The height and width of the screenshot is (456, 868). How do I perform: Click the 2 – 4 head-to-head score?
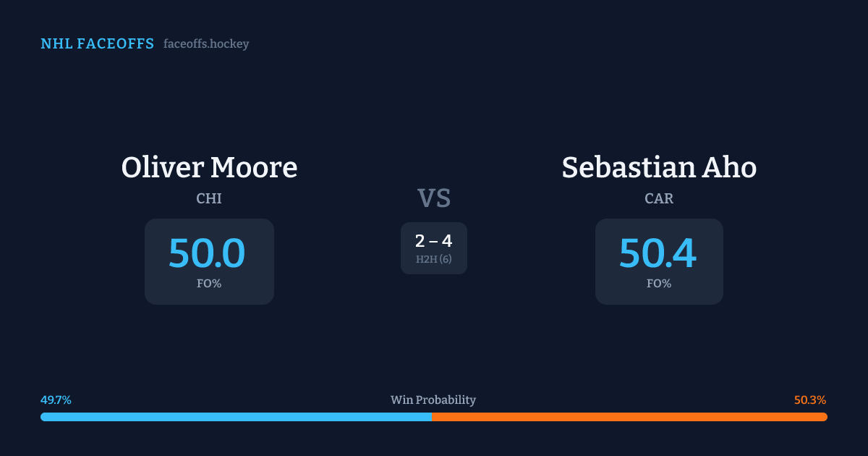point(434,242)
